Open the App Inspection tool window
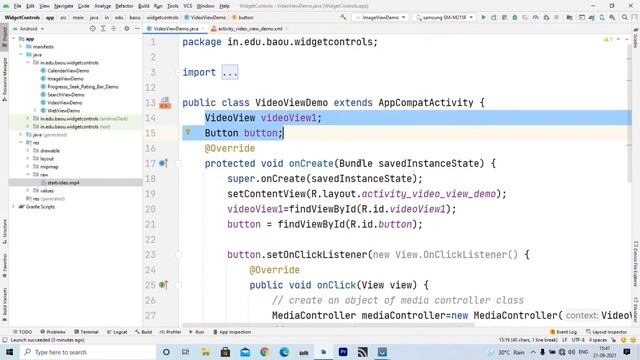The height and width of the screenshot is (360, 640). point(232,332)
